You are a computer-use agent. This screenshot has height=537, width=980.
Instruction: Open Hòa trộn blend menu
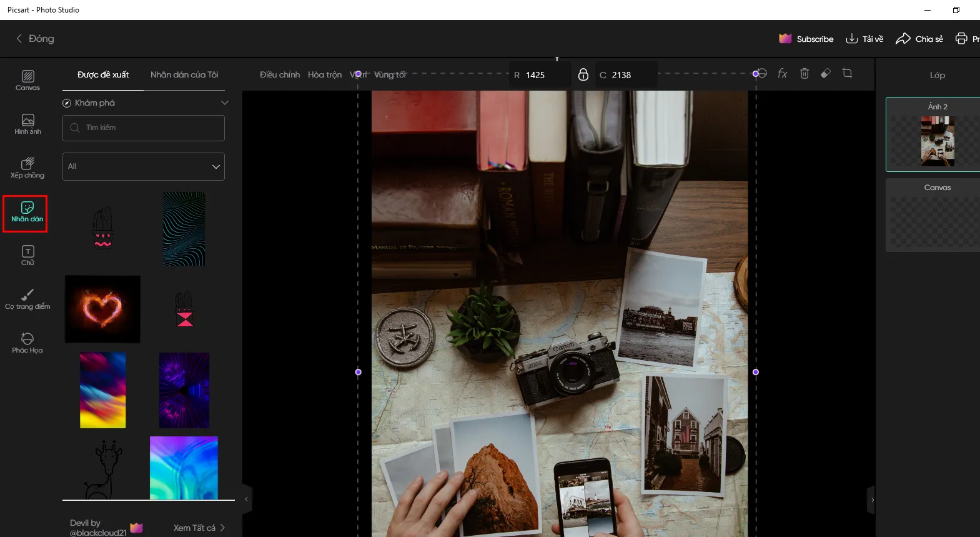[x=325, y=75]
